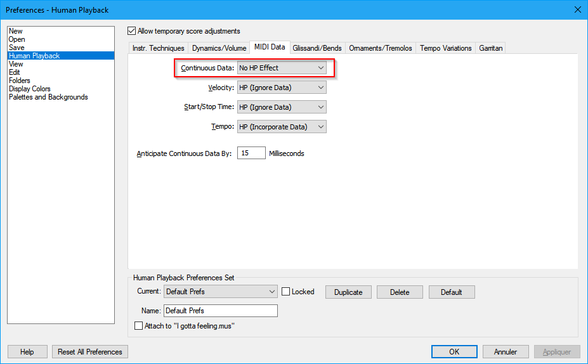Image resolution: width=588 pixels, height=364 pixels.
Task: Click the Duplicate button
Action: [348, 292]
